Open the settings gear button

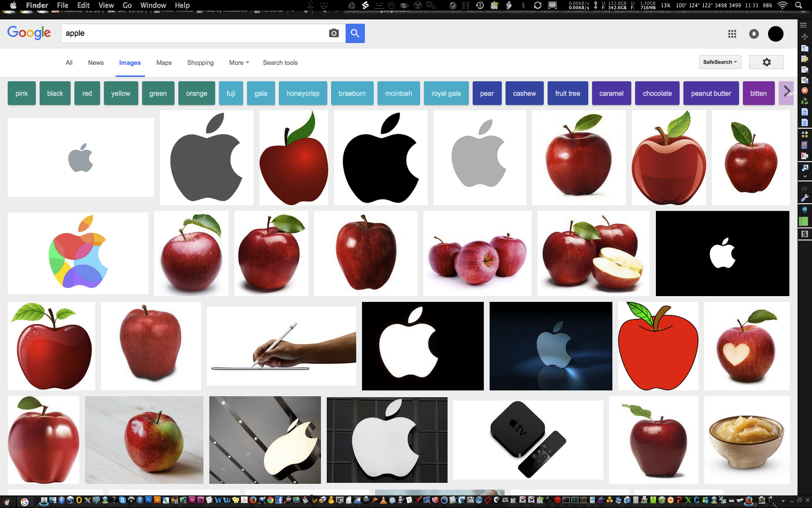(767, 62)
